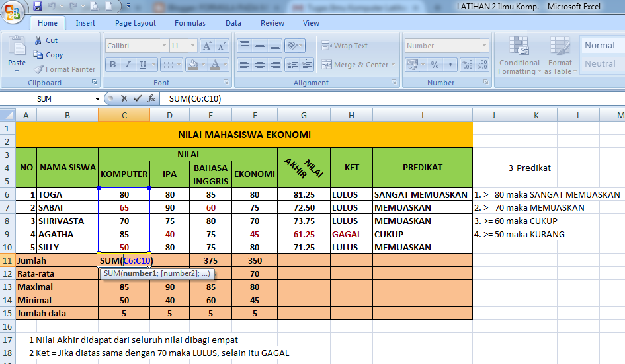The image size is (625, 364).
Task: Open Paste options dropdown arrow
Action: tap(17, 71)
